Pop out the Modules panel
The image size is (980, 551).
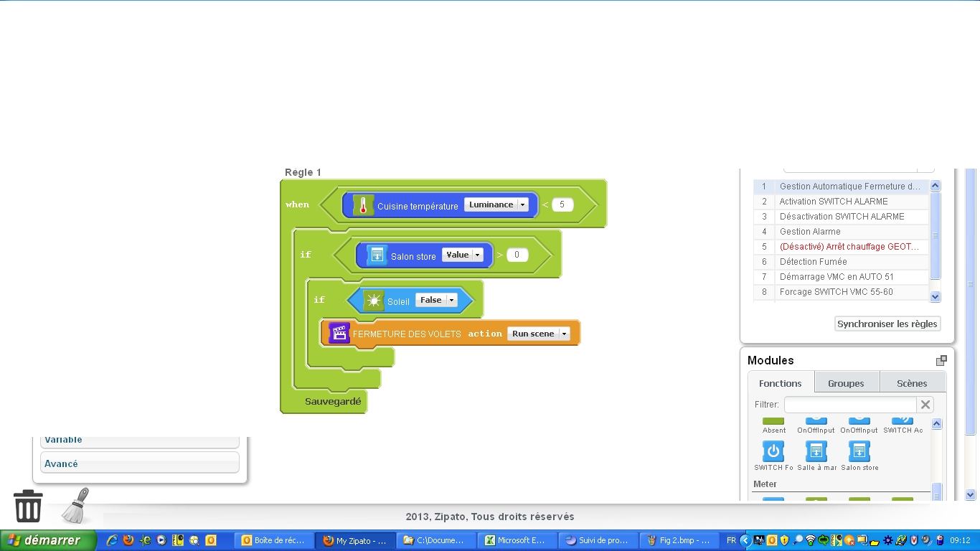[941, 360]
